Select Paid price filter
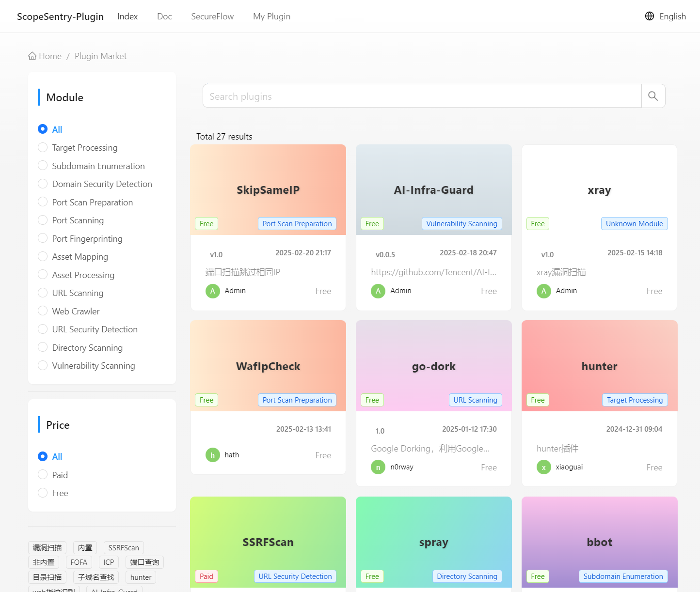 click(x=53, y=475)
